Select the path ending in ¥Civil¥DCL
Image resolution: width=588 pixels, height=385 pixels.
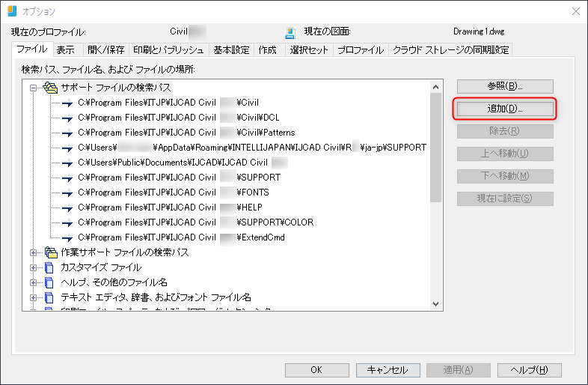[179, 118]
